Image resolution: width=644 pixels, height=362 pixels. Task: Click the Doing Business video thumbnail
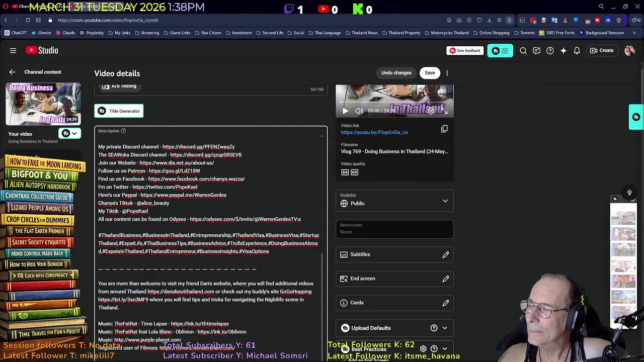(x=43, y=104)
